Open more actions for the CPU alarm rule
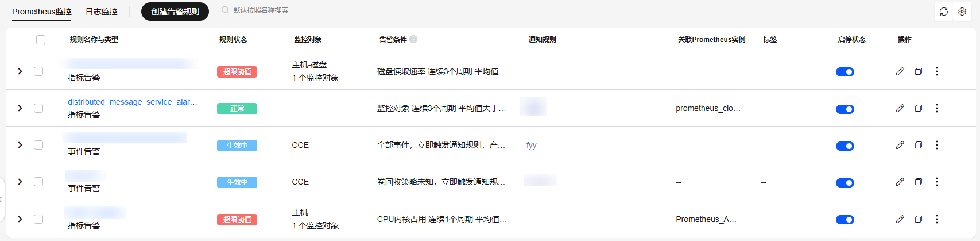Viewport: 980px width, 241px height. coord(936,219)
